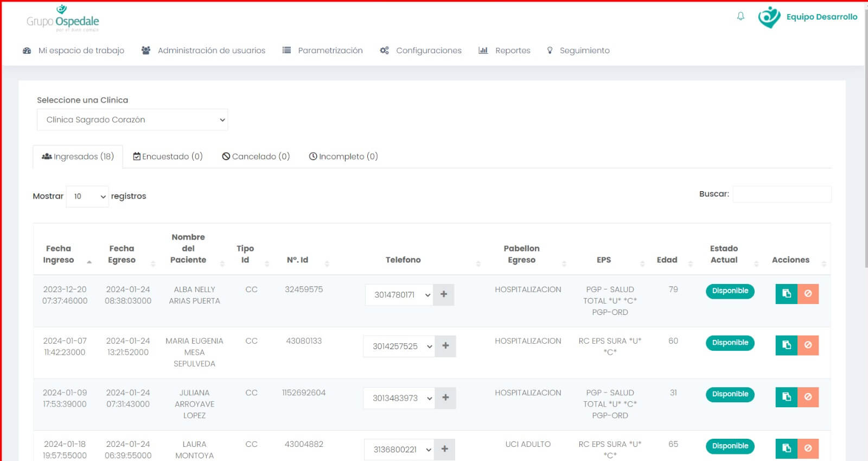Click orange cancel icon for Juliana Arroyave row

pyautogui.click(x=808, y=397)
